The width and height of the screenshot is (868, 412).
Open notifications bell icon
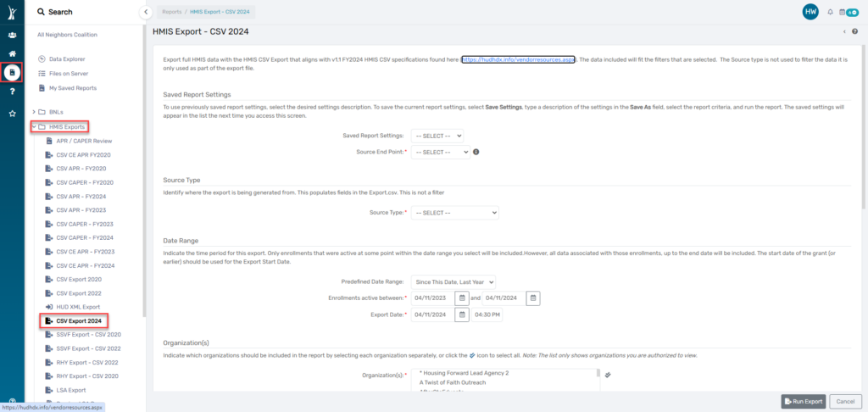point(831,12)
